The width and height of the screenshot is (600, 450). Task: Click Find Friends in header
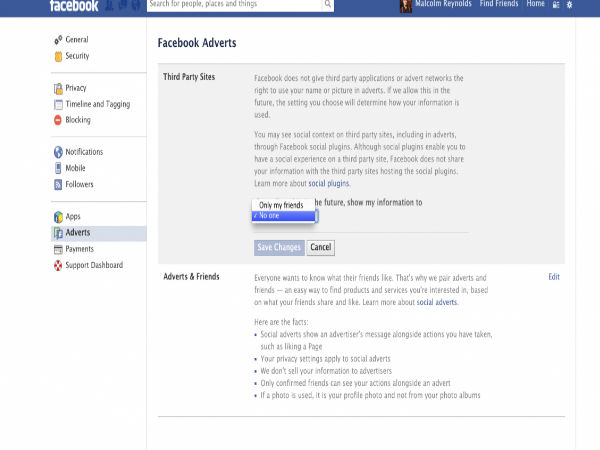(499, 4)
